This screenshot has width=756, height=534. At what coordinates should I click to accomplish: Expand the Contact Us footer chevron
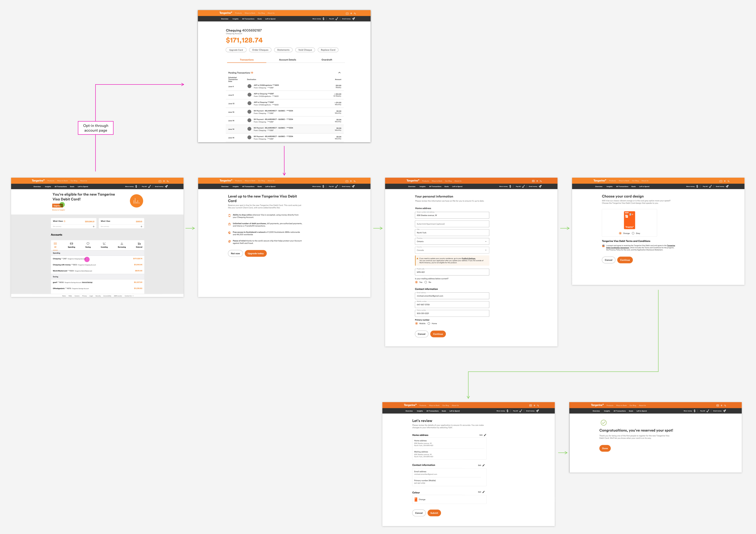133,296
